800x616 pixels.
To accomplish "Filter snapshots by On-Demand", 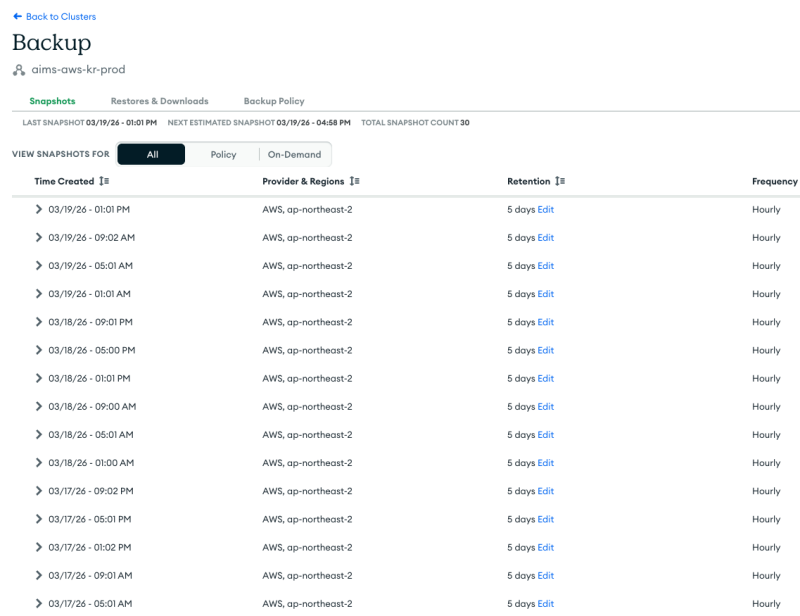I will 294,155.
